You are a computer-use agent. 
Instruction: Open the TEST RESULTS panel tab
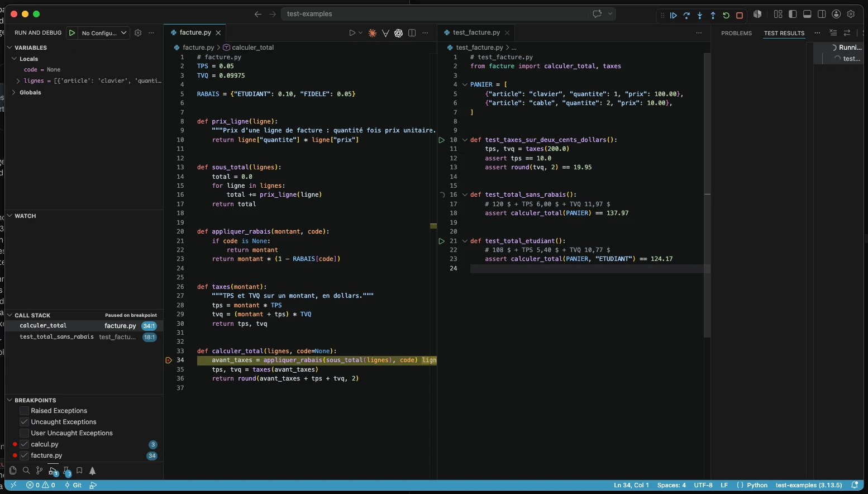tap(784, 33)
